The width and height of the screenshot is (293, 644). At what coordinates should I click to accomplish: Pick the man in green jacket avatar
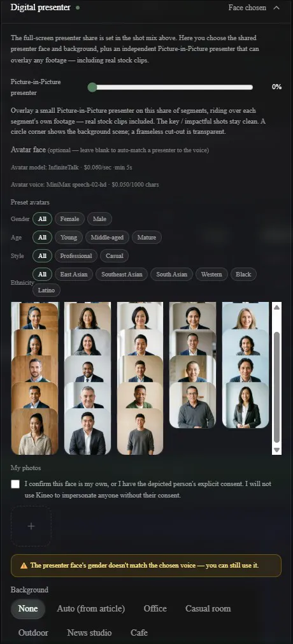click(140, 395)
